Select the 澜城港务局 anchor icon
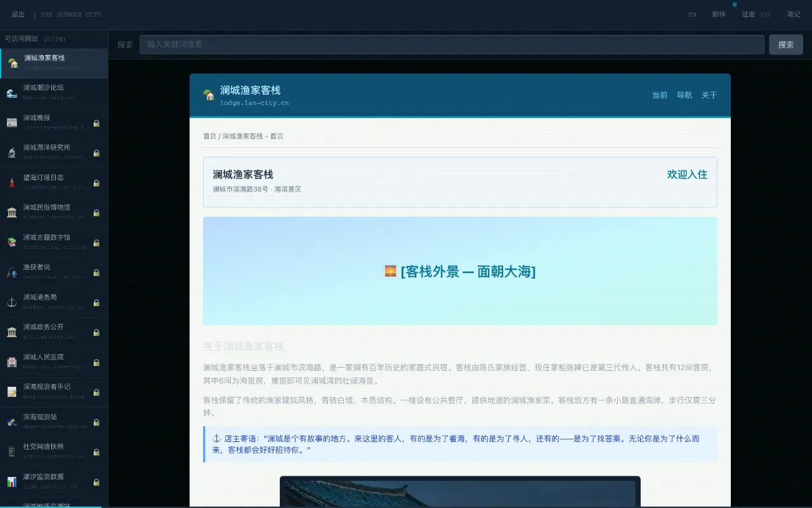The height and width of the screenshot is (508, 812). (x=11, y=302)
